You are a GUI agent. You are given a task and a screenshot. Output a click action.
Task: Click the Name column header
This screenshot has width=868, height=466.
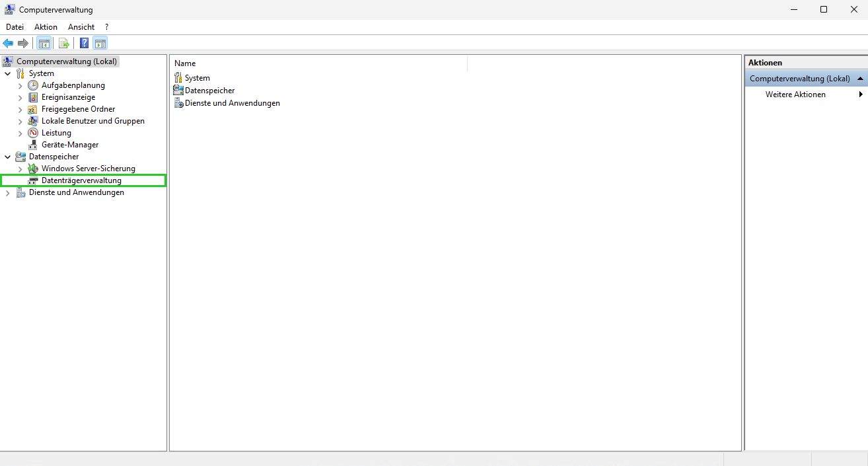185,63
